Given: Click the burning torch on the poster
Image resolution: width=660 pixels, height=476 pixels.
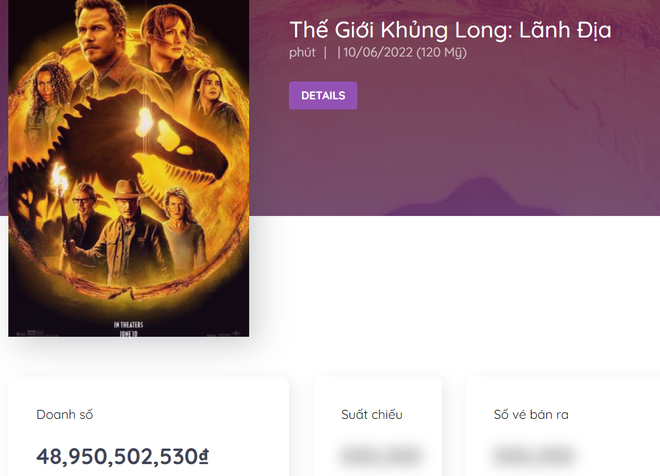Looking at the screenshot, I should 60,179.
